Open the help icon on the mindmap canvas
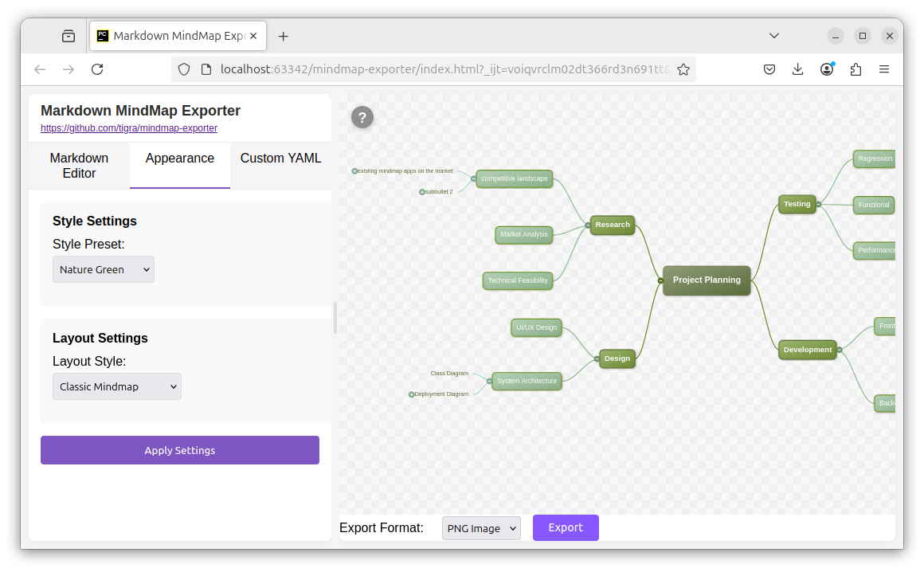The image size is (924, 572). [362, 117]
